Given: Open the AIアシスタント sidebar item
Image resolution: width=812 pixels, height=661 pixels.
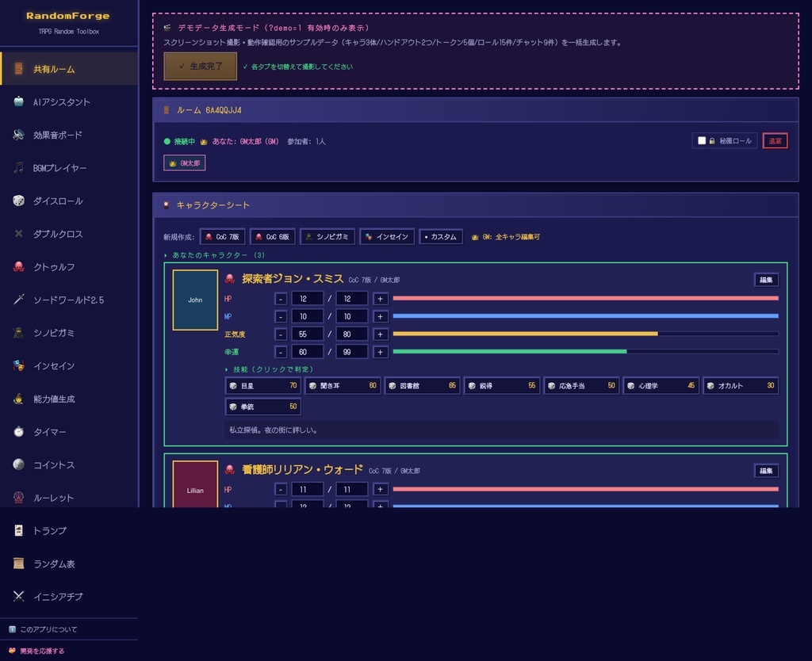Looking at the screenshot, I should [70, 102].
